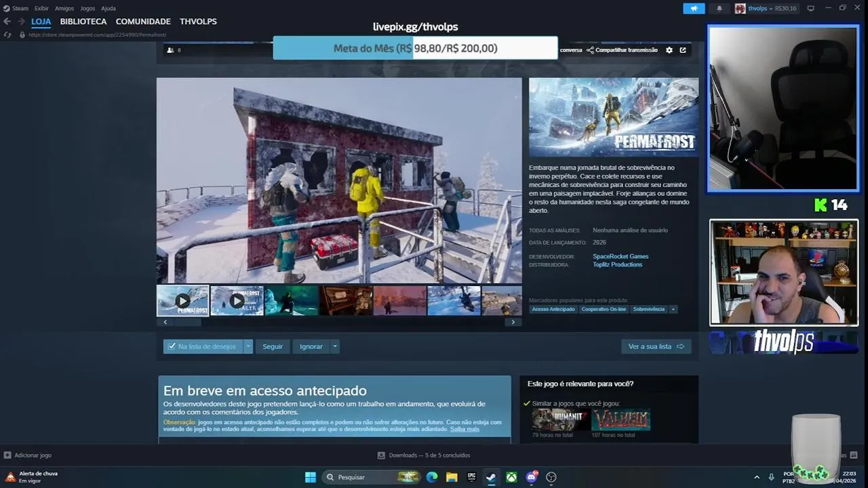
Task: Switch to LOJA tab
Action: (x=41, y=22)
